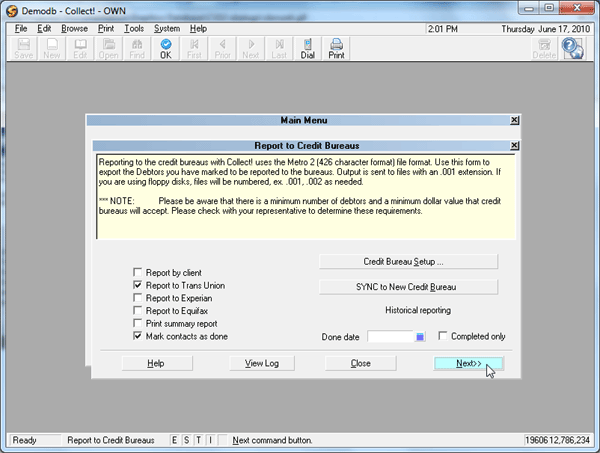Go to First record icon
600x453 pixels.
194,49
